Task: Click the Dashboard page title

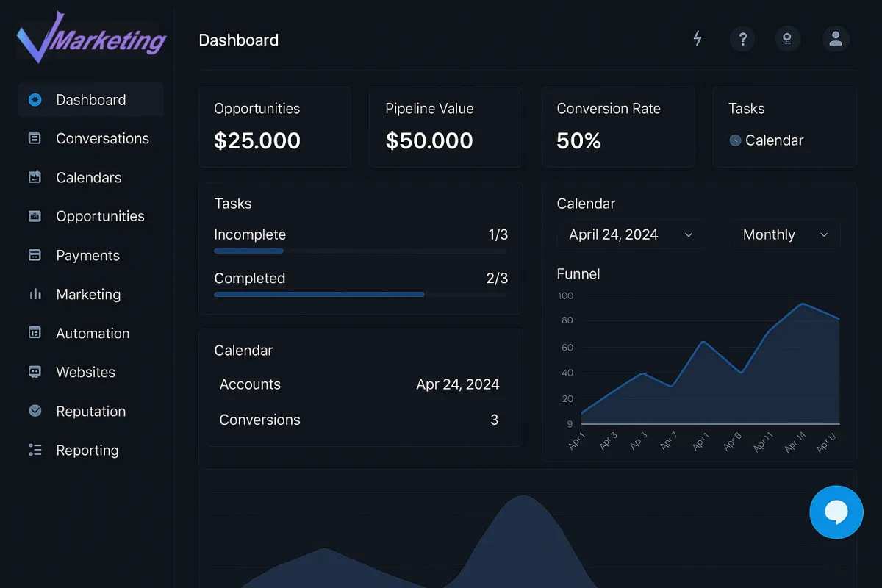Action: 239,40
